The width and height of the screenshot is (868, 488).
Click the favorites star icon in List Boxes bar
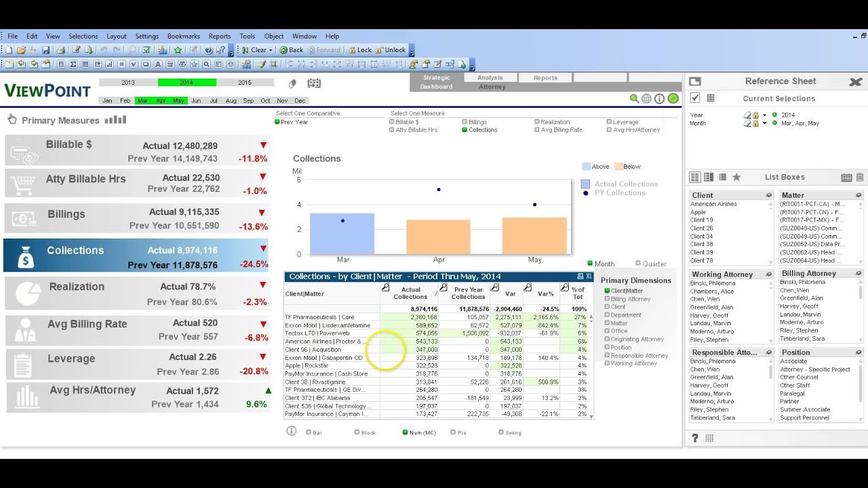(x=736, y=177)
